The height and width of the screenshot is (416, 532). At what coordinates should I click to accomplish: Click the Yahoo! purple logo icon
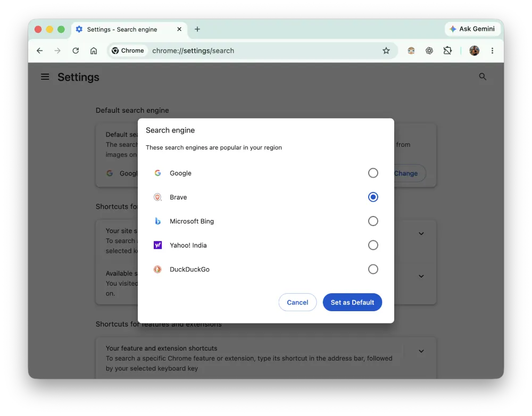[x=158, y=245]
